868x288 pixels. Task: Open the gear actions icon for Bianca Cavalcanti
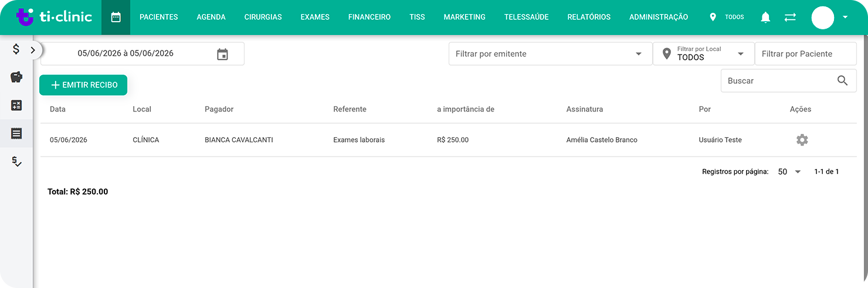coord(802,140)
